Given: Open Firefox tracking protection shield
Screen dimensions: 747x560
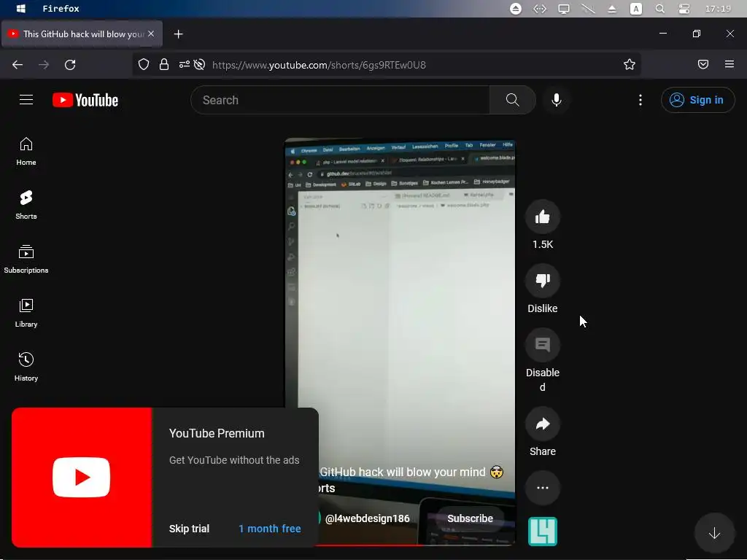Looking at the screenshot, I should pos(144,65).
